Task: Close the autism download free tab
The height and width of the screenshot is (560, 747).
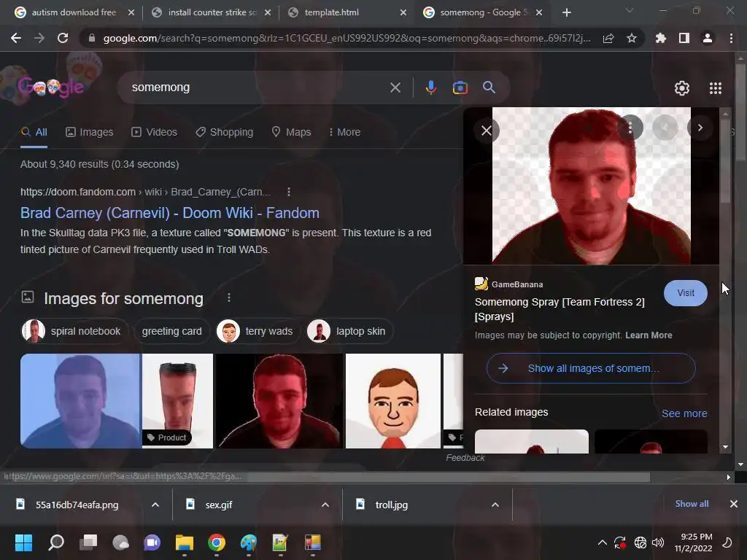Action: [131, 13]
